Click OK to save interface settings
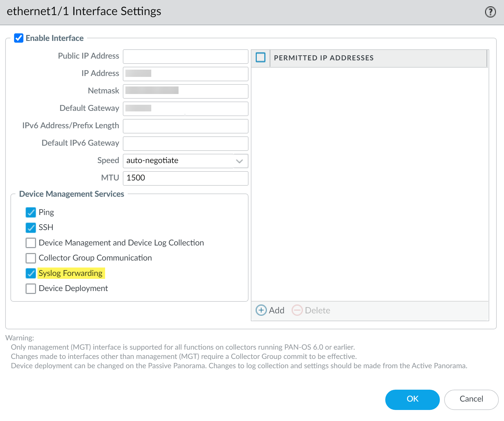 [412, 399]
